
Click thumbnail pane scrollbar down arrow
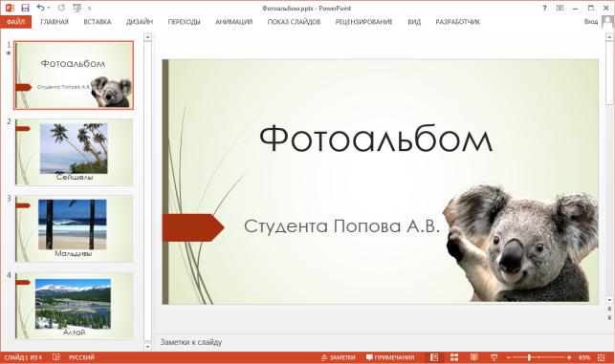(147, 347)
